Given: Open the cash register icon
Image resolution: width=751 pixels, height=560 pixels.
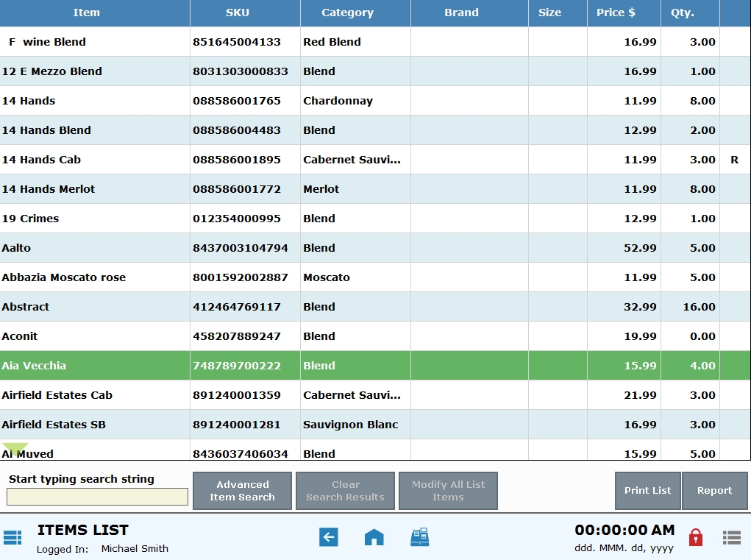Looking at the screenshot, I should tap(419, 537).
